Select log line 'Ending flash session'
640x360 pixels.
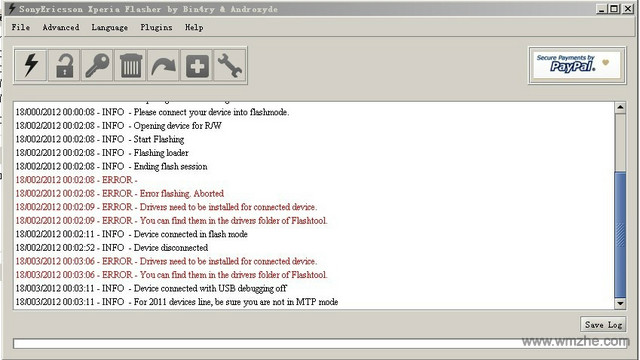[x=111, y=166]
